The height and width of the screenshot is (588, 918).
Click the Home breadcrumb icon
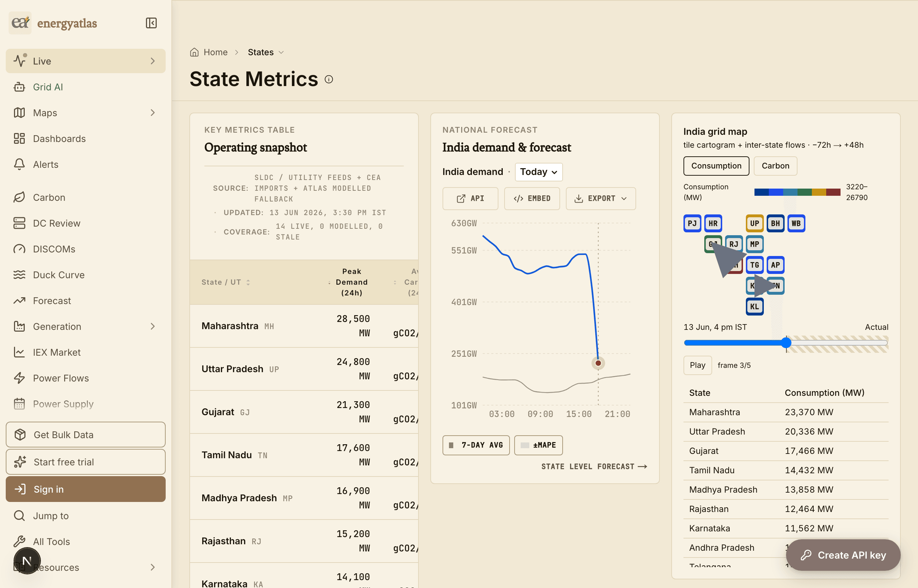pyautogui.click(x=194, y=52)
